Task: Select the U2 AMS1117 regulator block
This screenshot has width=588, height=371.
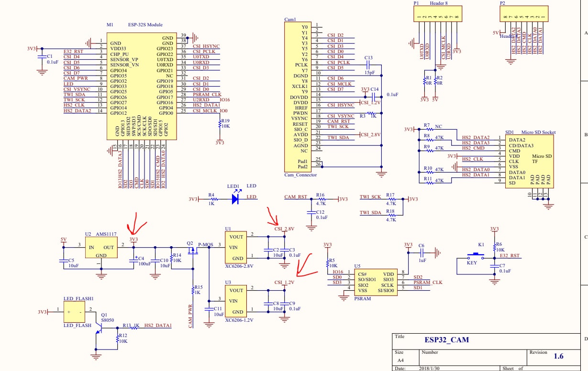Action: pyautogui.click(x=102, y=247)
